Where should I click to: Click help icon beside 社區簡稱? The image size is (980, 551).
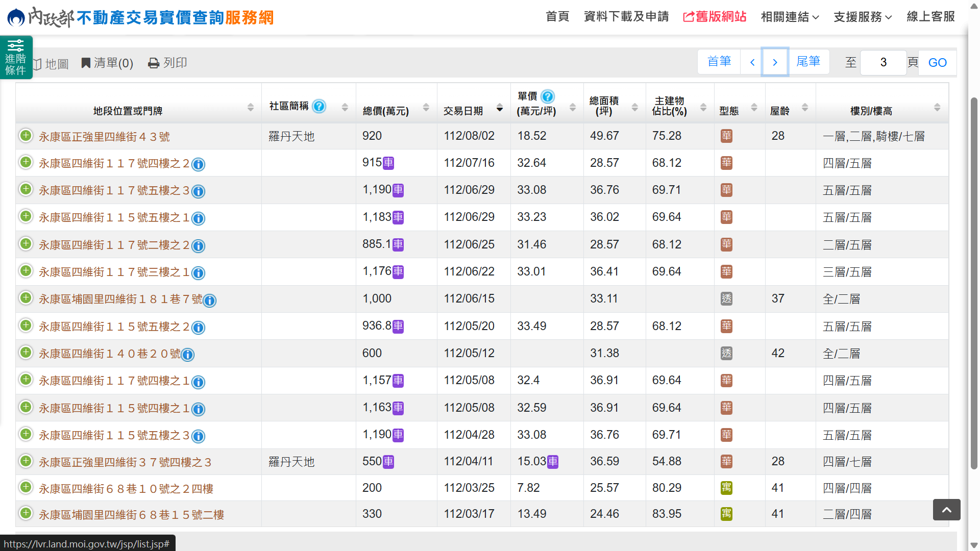tap(319, 106)
